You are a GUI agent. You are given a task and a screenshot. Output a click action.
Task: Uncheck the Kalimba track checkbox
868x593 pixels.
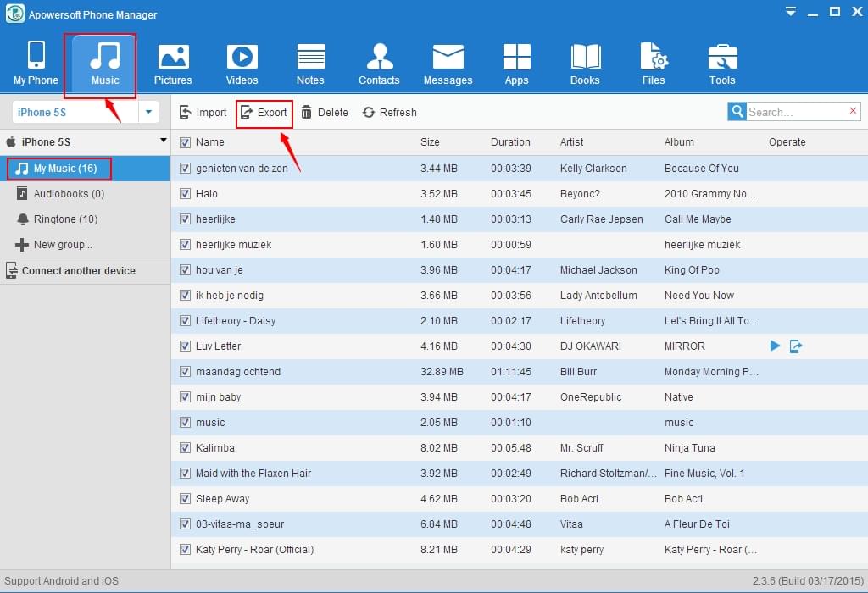click(x=186, y=448)
